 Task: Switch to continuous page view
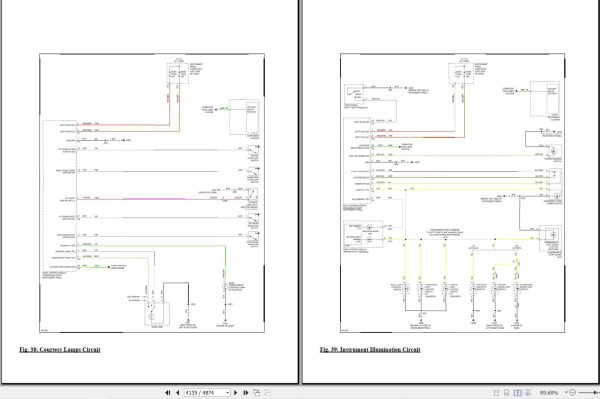tap(506, 392)
